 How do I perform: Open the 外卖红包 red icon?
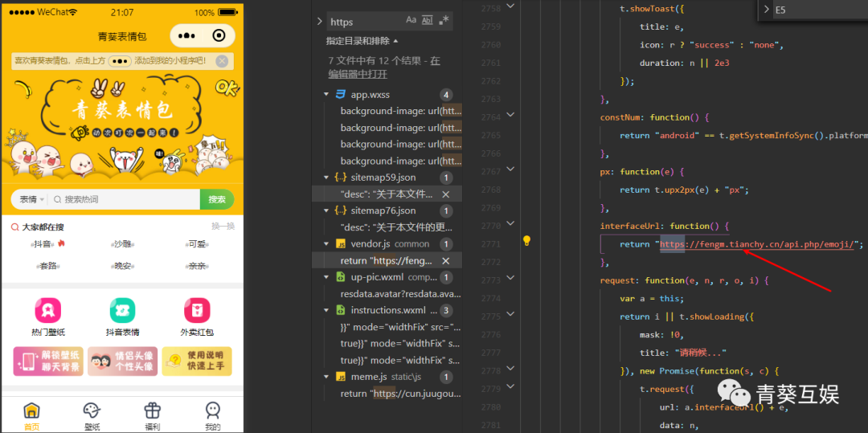(x=197, y=310)
